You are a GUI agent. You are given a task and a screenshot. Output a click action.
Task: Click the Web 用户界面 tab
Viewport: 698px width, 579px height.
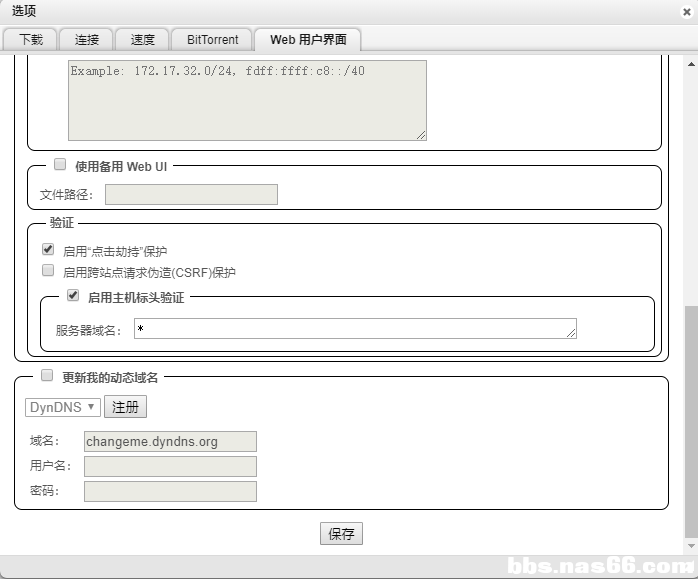(309, 40)
